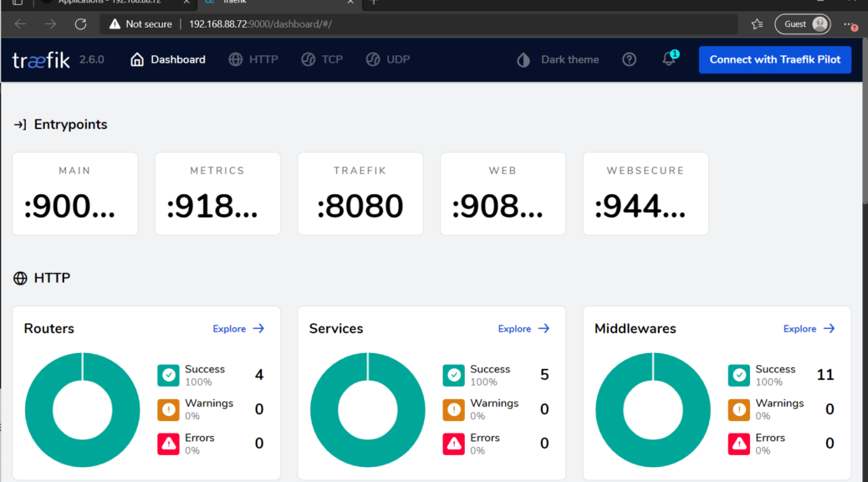Select the TRAEFIK :8080 entrypoint card
Screen dimensions: 868x482
tap(360, 194)
